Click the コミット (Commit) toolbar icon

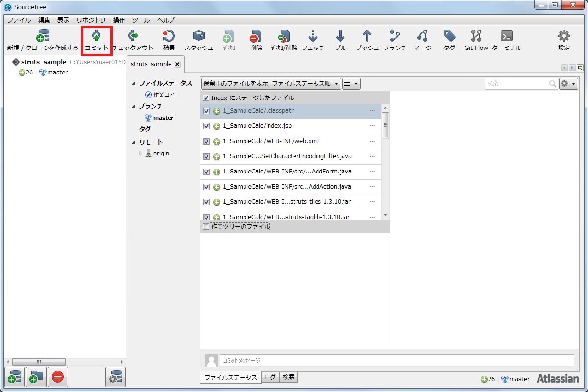96,40
